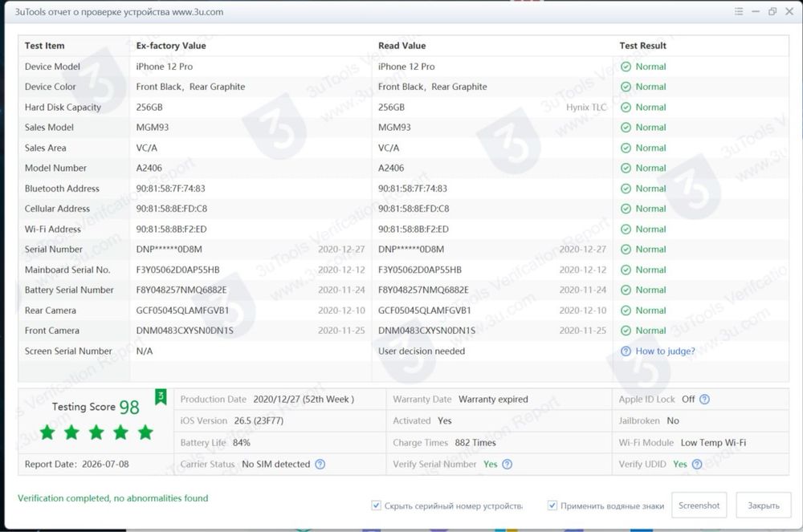Select read value Rear Camera GCF05045QLAMFGVB1
This screenshot has width=803, height=532.
click(425, 311)
